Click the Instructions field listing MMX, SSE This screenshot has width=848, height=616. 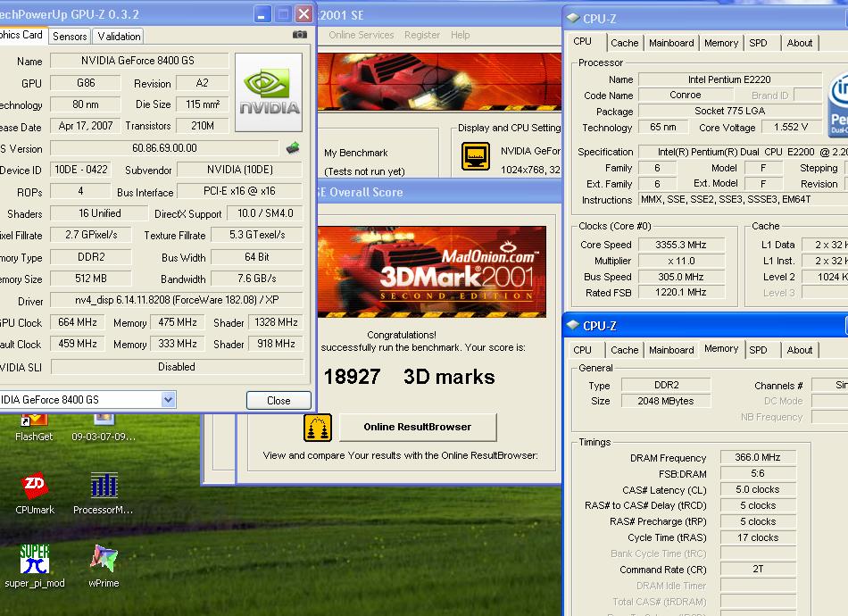pyautogui.click(x=743, y=199)
